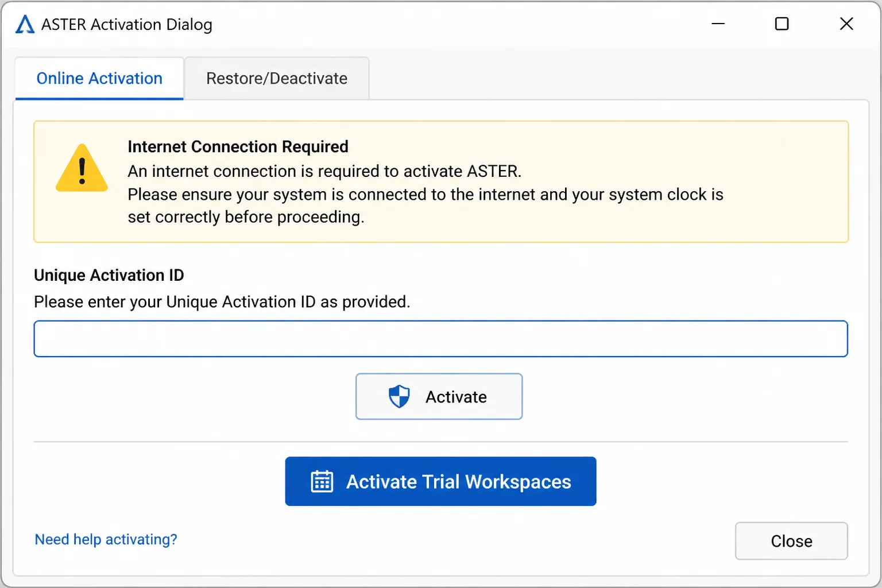Focus the Unique Activation ID input field
This screenshot has width=882, height=588.
pos(441,339)
